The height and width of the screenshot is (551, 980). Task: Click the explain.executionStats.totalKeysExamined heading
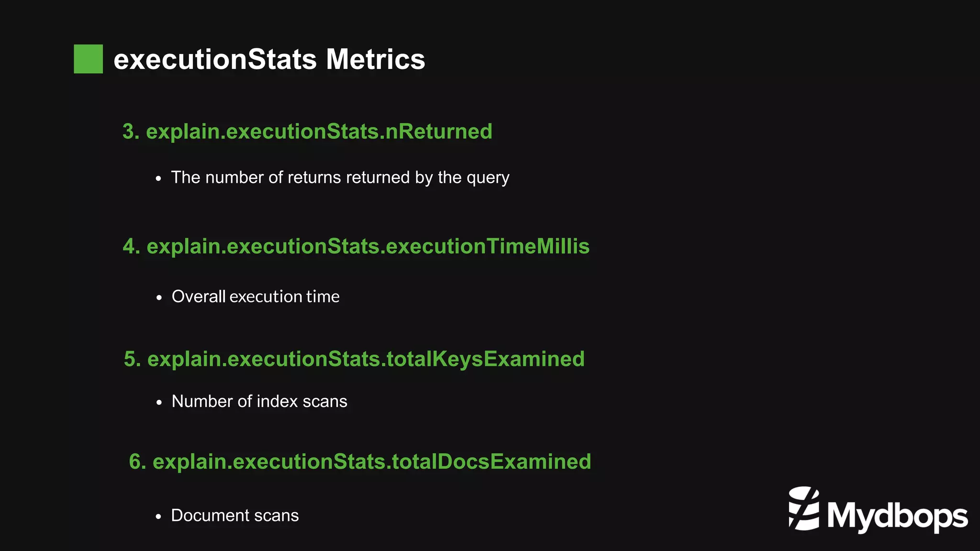[354, 359]
